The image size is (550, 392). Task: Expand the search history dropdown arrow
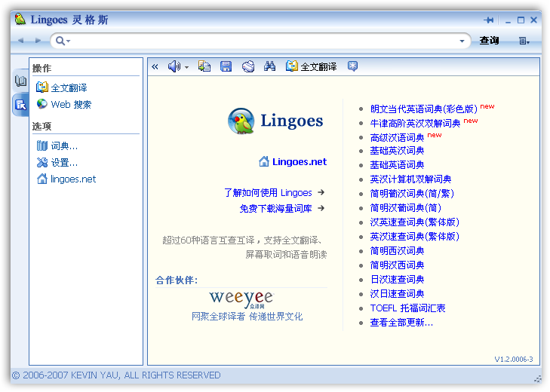[x=462, y=41]
